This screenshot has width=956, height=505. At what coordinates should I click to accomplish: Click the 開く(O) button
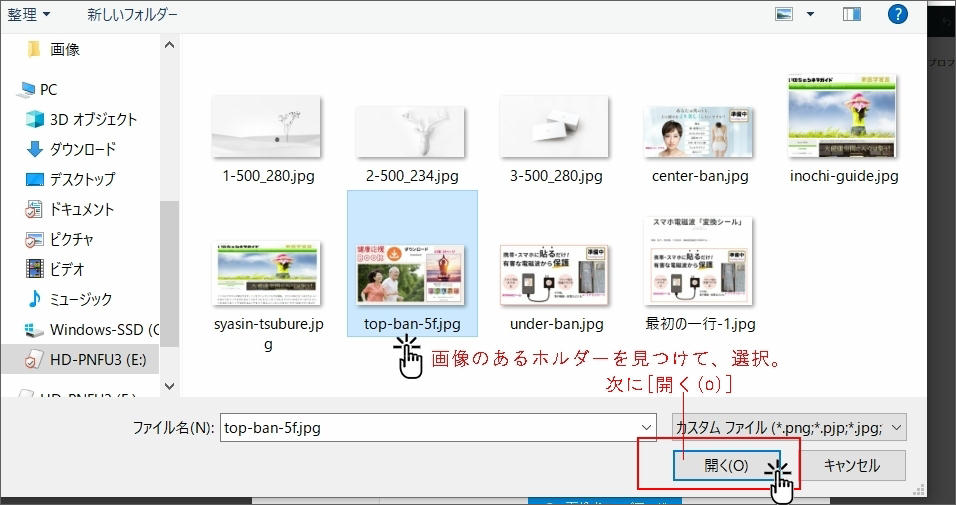pos(726,465)
